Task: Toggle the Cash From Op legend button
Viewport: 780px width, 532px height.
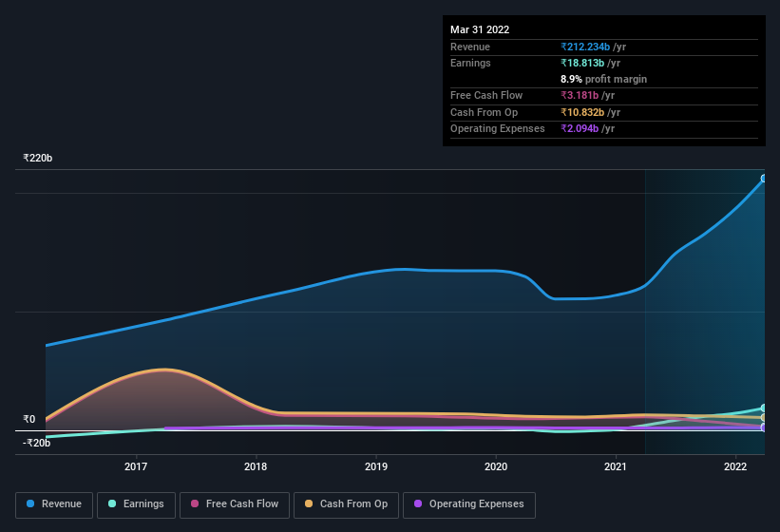Action: coord(346,504)
